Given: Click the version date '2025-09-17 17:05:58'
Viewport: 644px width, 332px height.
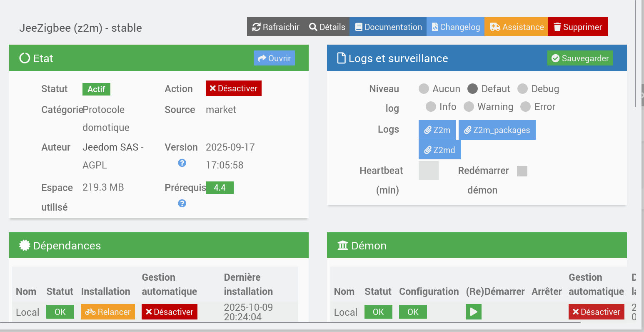Looking at the screenshot, I should 230,156.
